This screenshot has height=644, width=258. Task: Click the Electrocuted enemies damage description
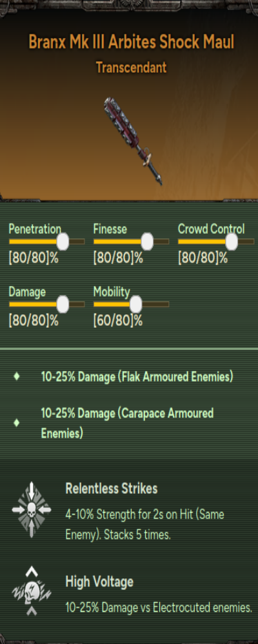tap(159, 608)
